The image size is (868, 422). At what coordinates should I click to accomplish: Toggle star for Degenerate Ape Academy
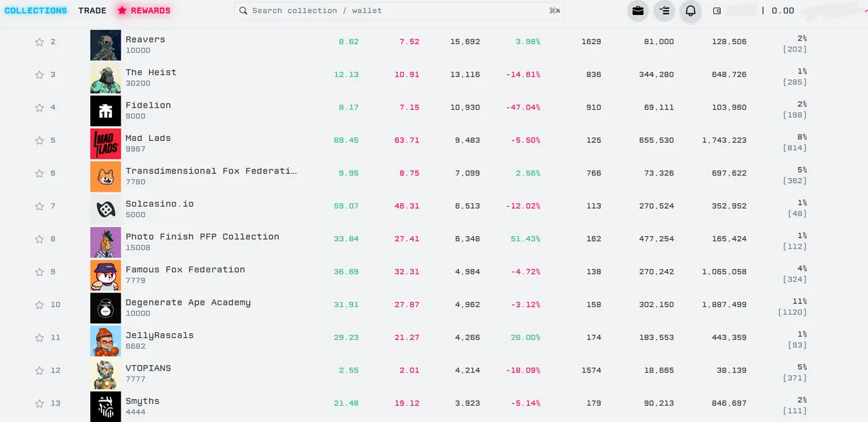39,305
